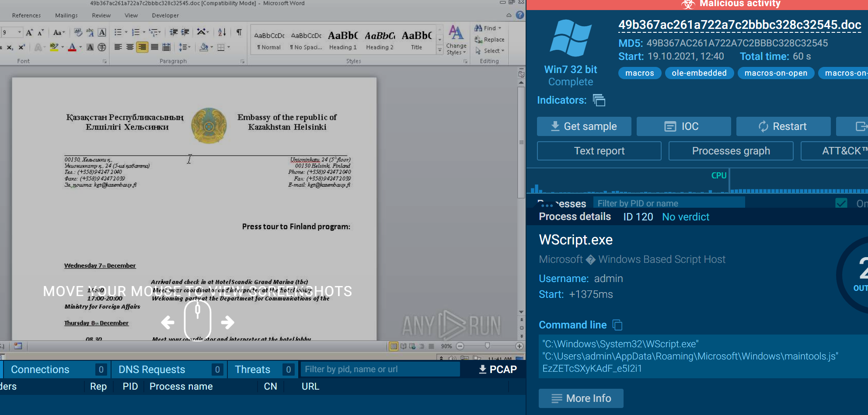
Task: Open the font size dropdown
Action: click(19, 32)
